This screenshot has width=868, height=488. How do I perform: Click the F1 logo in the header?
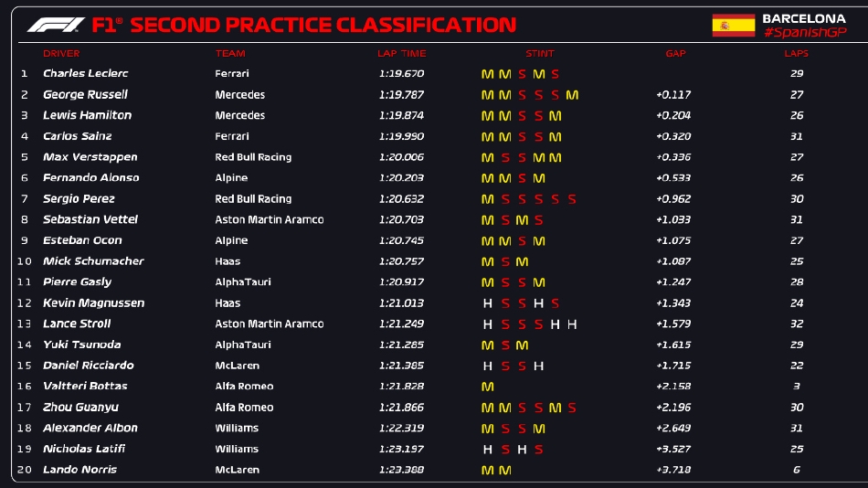tap(55, 25)
